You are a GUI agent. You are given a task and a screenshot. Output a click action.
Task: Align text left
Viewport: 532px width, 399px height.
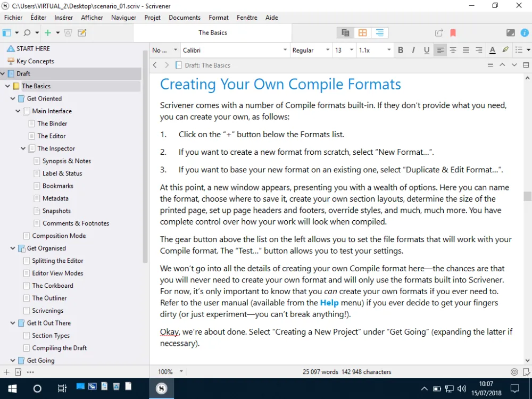[x=440, y=50]
